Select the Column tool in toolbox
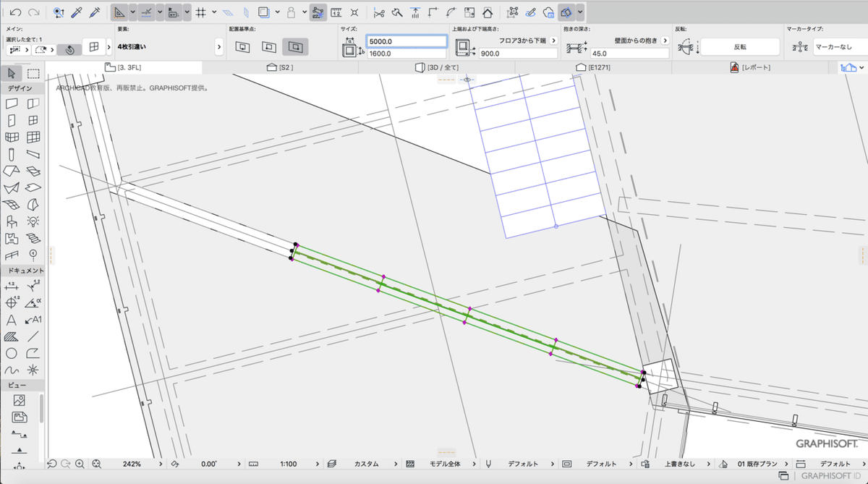This screenshot has width=868, height=484. point(12,154)
